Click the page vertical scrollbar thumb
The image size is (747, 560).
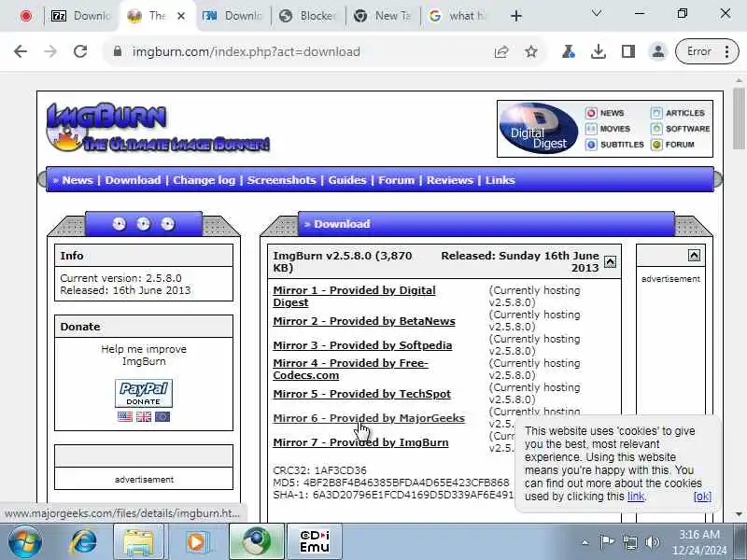tap(739, 119)
